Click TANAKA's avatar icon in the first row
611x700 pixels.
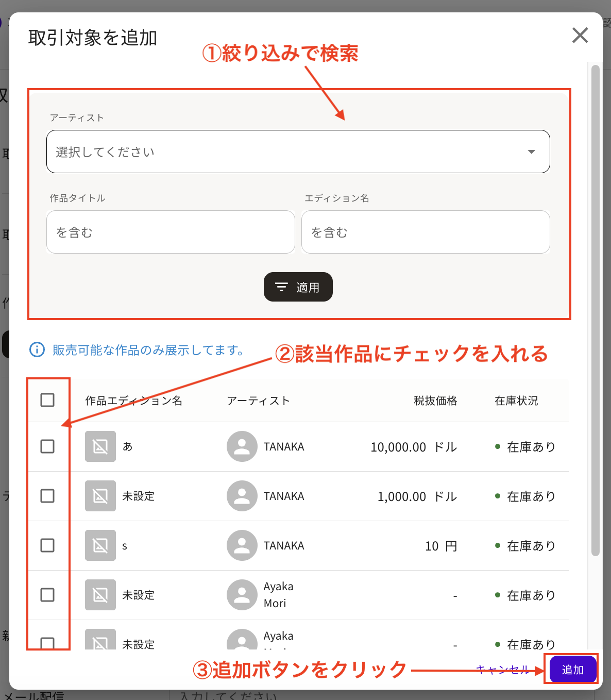242,446
